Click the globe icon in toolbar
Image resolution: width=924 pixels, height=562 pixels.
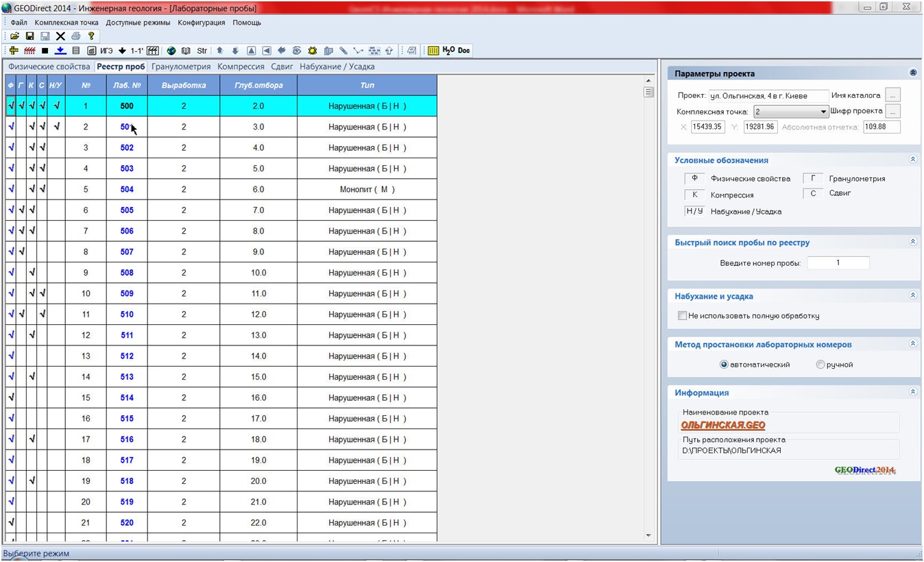[171, 51]
